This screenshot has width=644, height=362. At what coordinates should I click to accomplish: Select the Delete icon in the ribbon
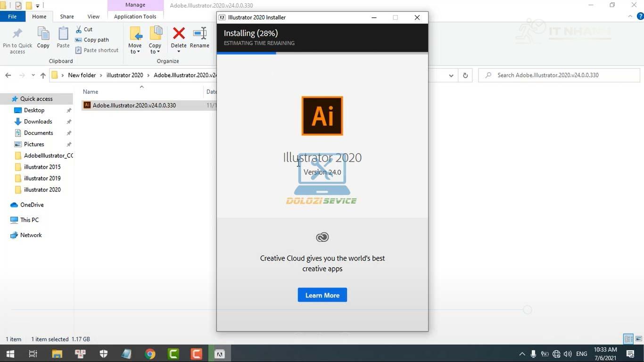point(179,38)
